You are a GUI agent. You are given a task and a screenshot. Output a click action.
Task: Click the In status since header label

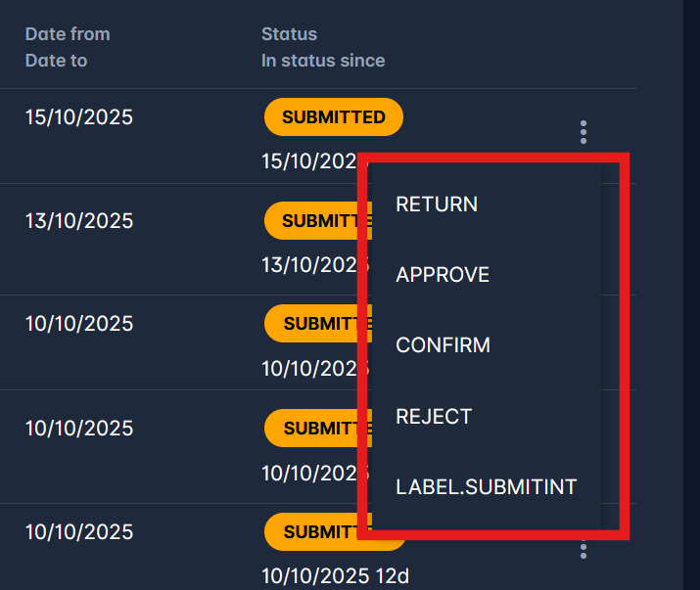pyautogui.click(x=323, y=61)
